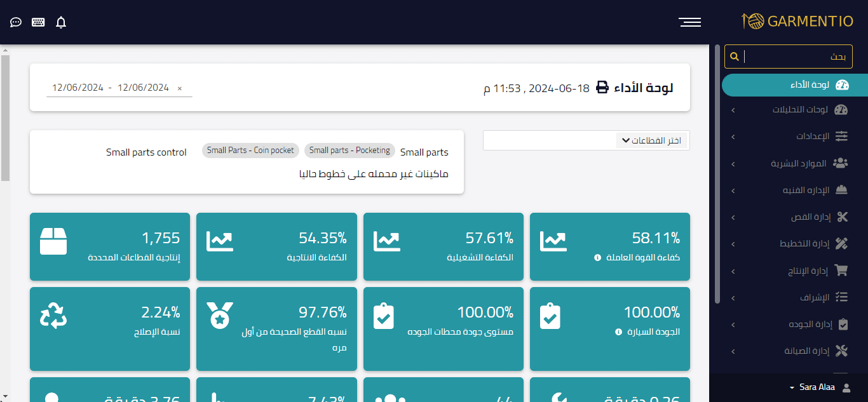The width and height of the screenshot is (868, 402).
Task: Click the print icon beside لوحة الأداء
Action: (602, 88)
